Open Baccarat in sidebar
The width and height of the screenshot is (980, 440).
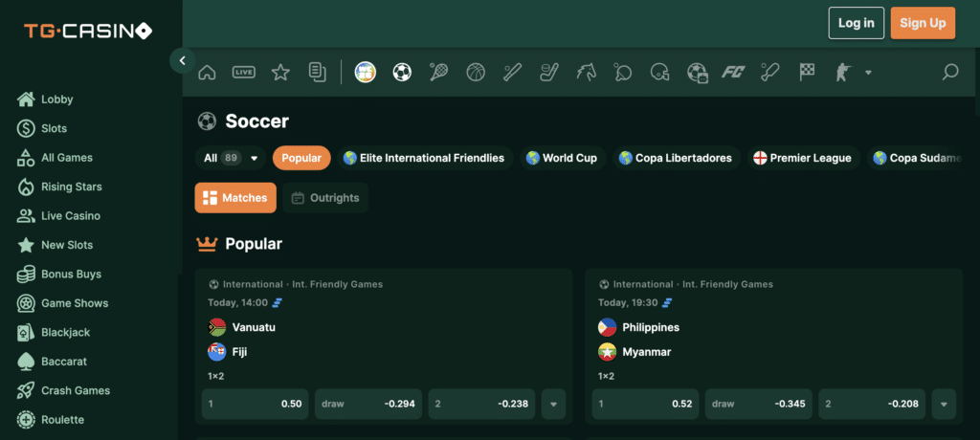click(x=52, y=362)
